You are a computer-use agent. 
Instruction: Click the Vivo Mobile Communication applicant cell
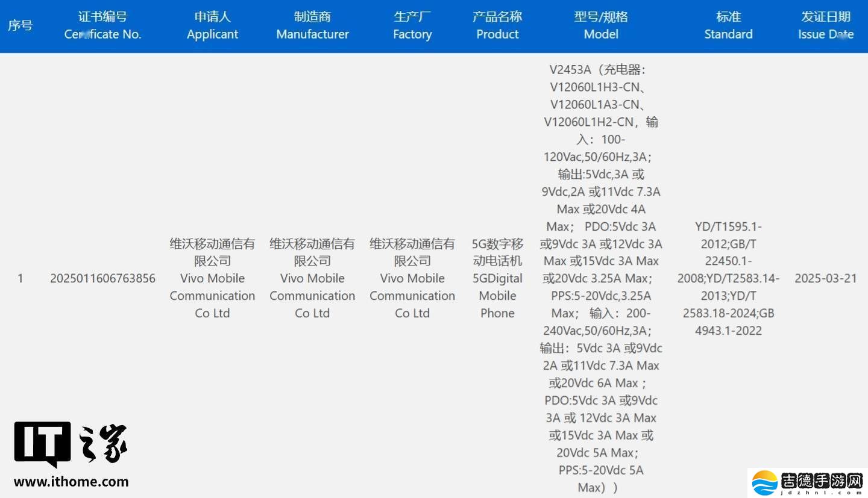(212, 278)
